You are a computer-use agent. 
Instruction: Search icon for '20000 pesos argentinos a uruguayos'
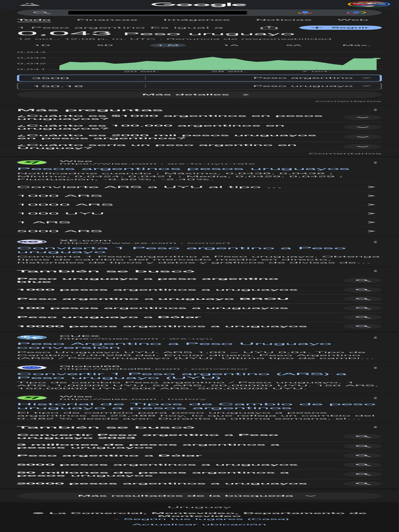[363, 484]
